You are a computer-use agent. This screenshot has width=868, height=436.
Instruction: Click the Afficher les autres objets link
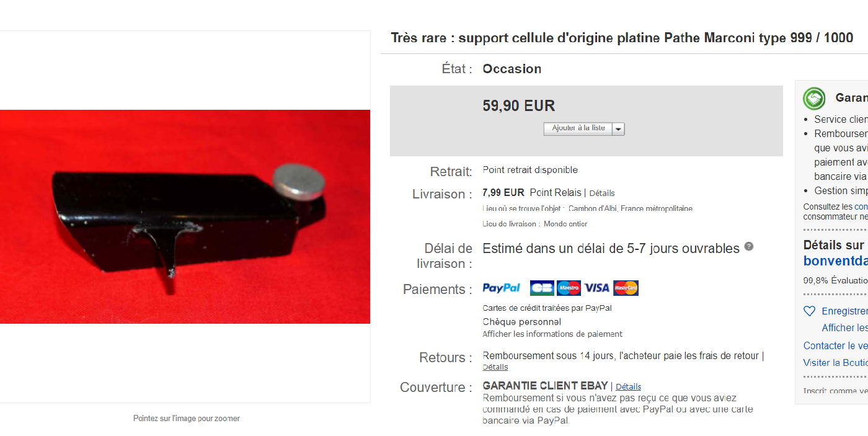(844, 327)
